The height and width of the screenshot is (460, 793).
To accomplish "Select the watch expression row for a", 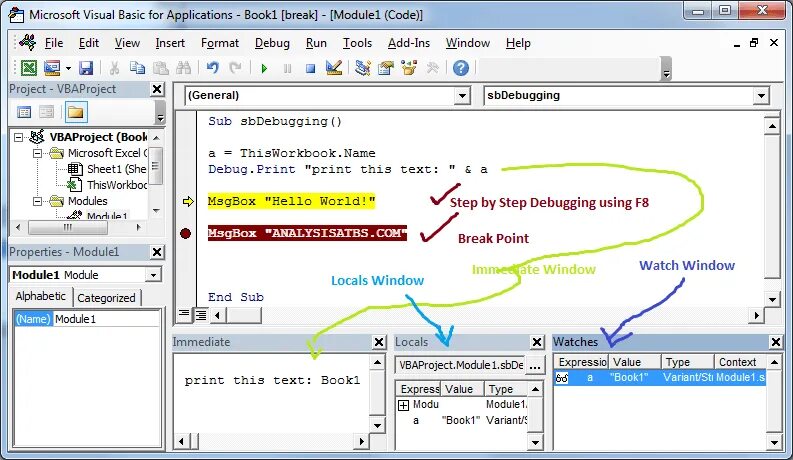I will click(x=660, y=378).
